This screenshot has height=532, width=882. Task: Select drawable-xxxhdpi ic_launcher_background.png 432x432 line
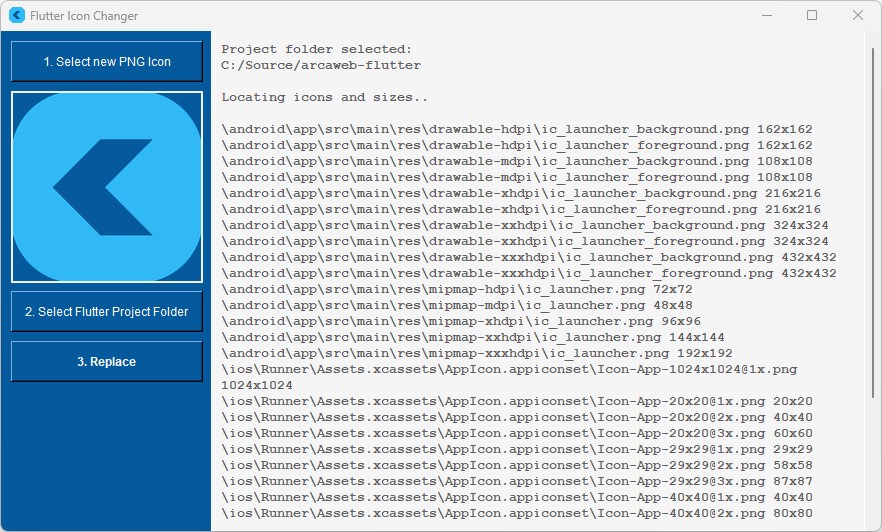pos(529,258)
